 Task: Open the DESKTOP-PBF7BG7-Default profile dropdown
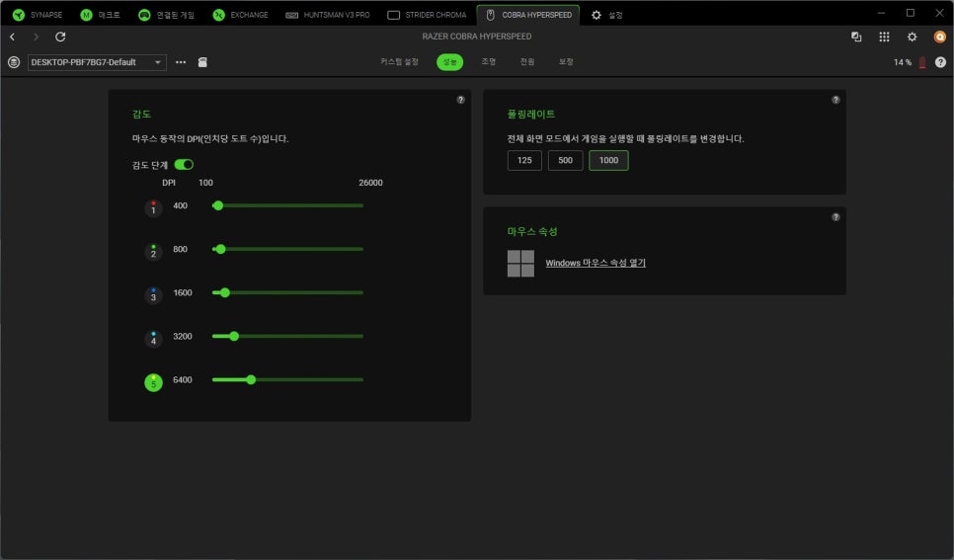tap(97, 62)
